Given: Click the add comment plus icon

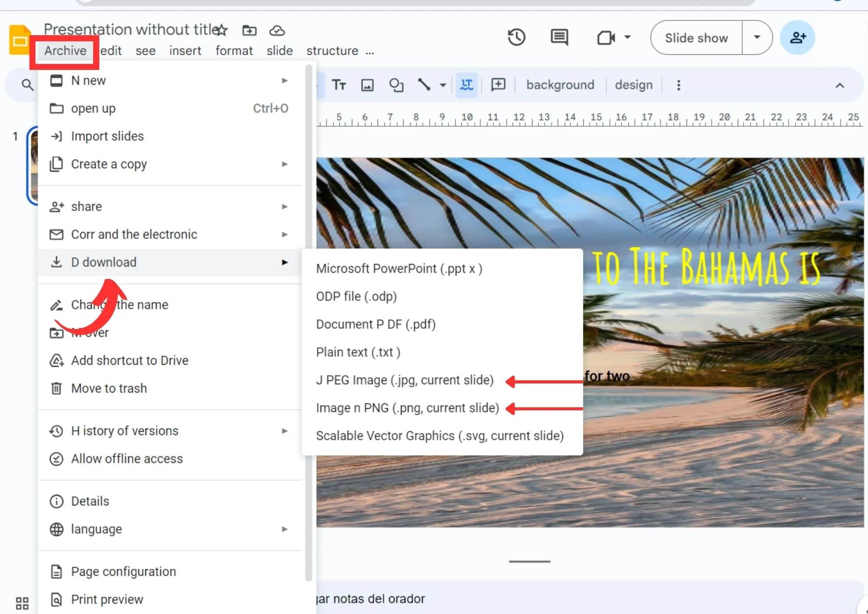Looking at the screenshot, I should [x=498, y=85].
